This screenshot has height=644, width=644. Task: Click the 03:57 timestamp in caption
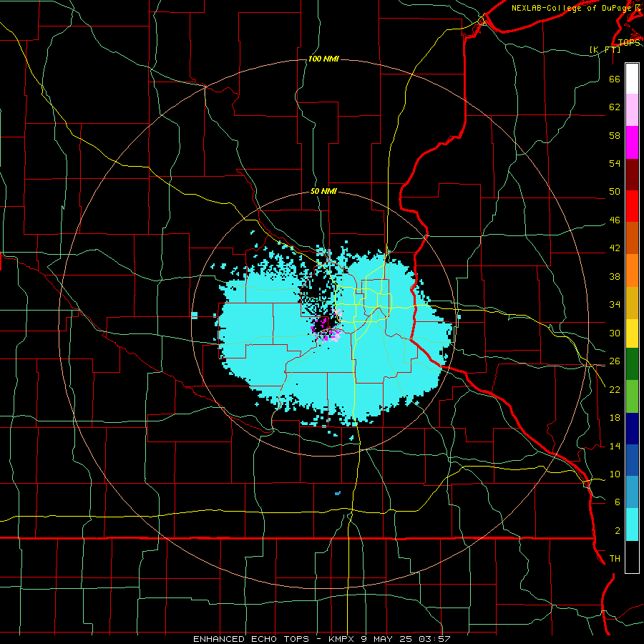434,639
